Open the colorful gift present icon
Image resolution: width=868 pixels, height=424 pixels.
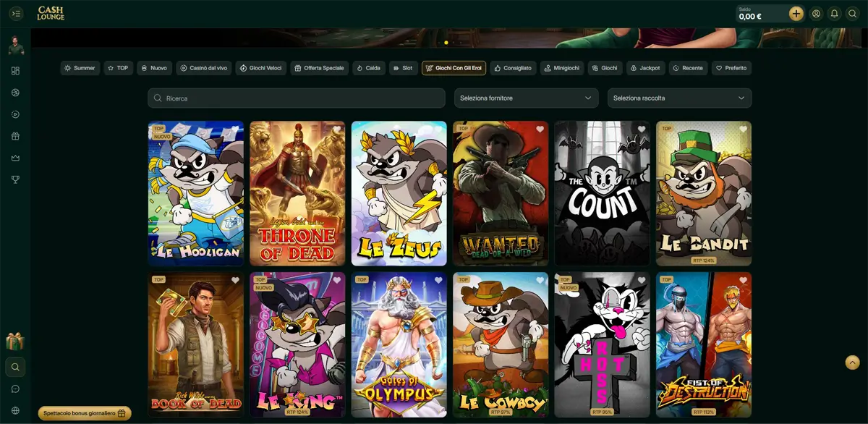tap(15, 341)
